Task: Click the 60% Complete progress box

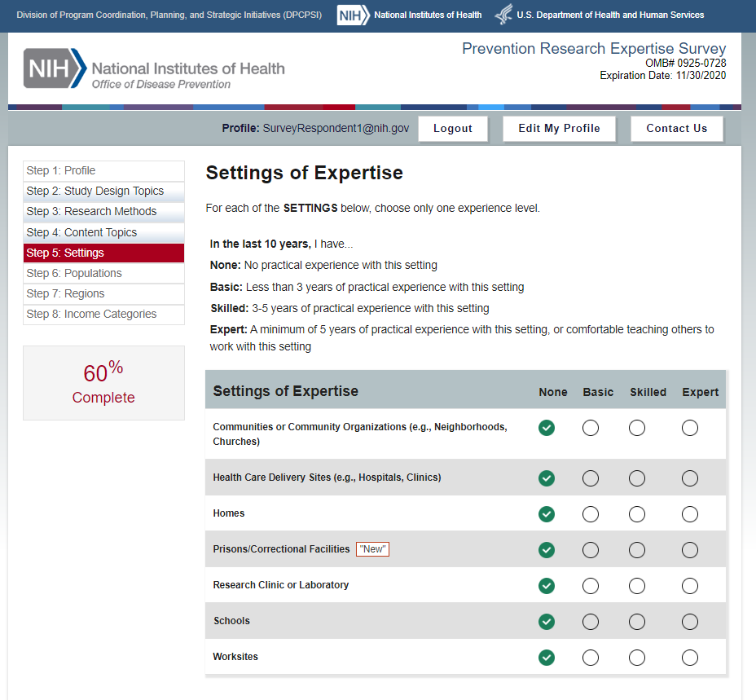Action: (x=103, y=383)
